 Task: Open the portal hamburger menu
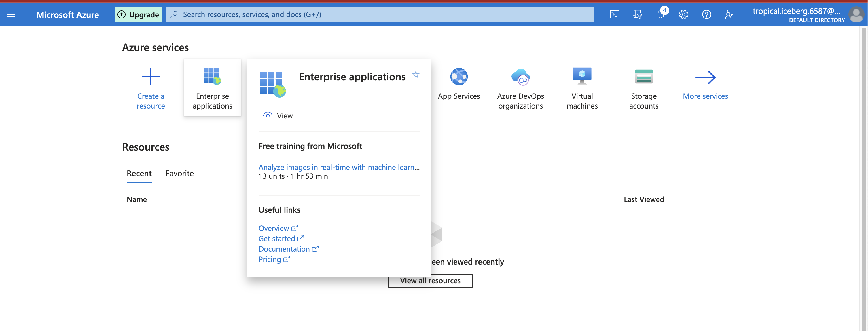(x=11, y=14)
